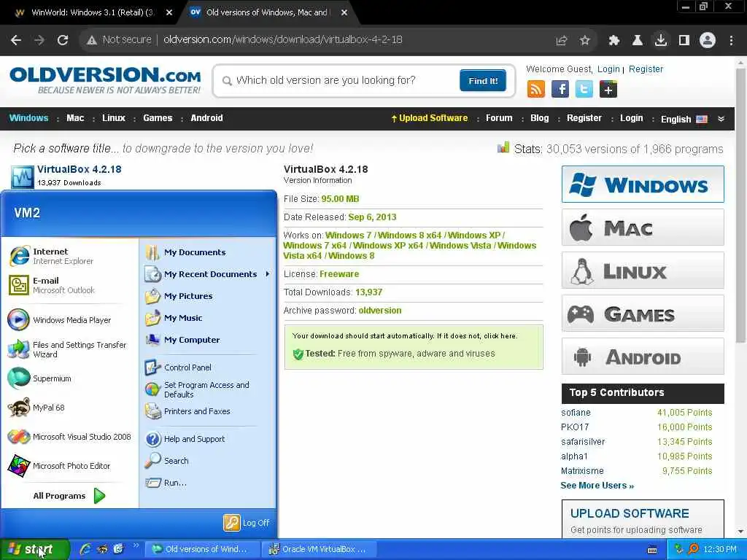Click the Windows Start button
The image size is (747, 560).
click(35, 550)
